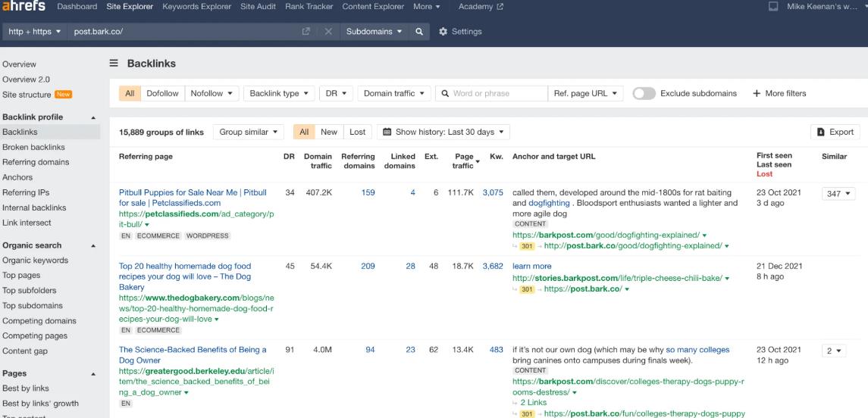868x418 pixels.
Task: Open Organic keywords in sidebar
Action: click(x=35, y=260)
